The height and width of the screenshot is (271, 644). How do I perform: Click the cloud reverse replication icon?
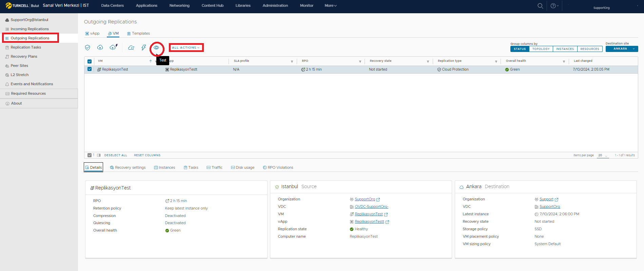pyautogui.click(x=131, y=48)
